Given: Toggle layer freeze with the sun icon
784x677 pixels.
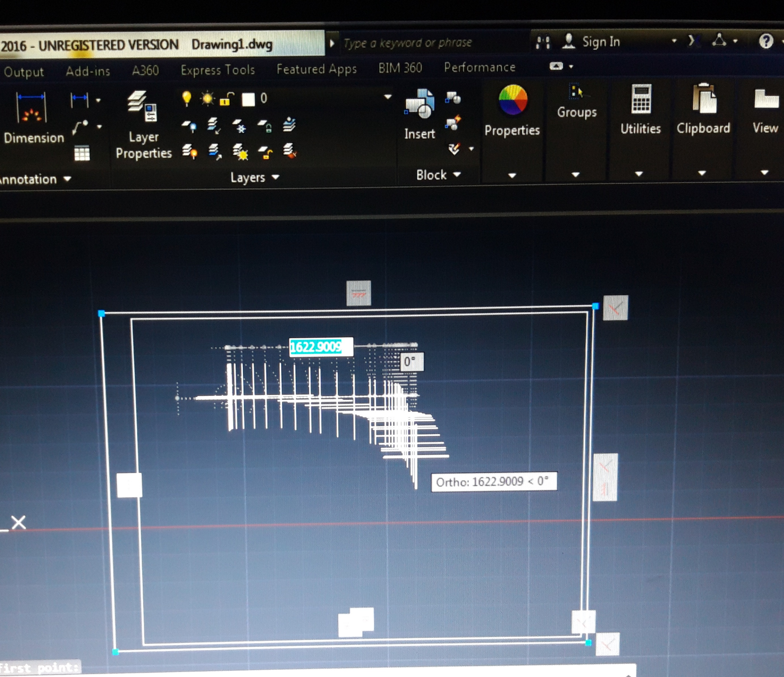Looking at the screenshot, I should coord(207,98).
